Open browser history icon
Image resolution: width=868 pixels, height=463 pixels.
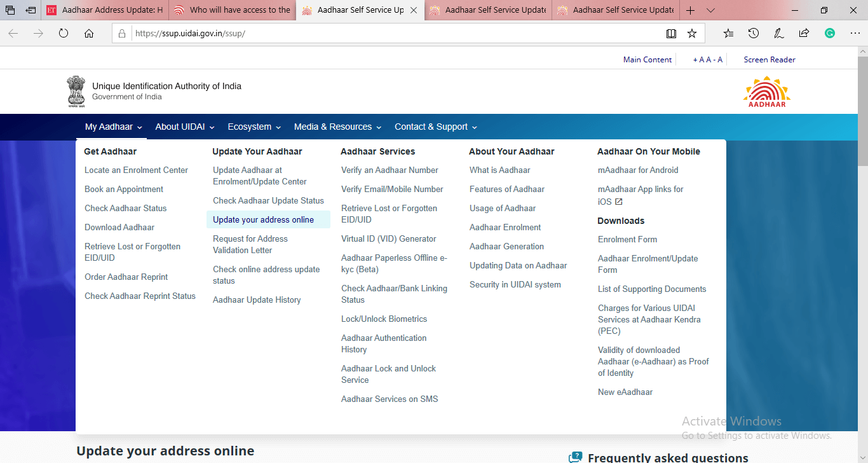coord(754,34)
